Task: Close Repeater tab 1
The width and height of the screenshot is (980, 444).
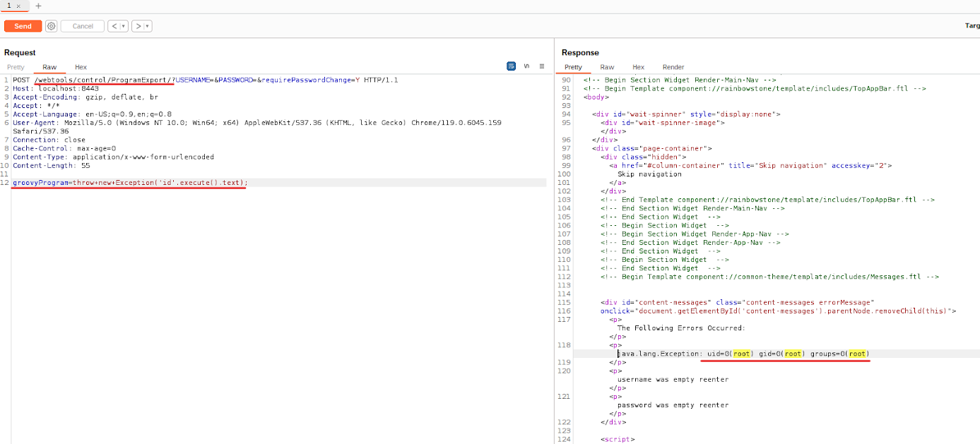Action: point(18,6)
